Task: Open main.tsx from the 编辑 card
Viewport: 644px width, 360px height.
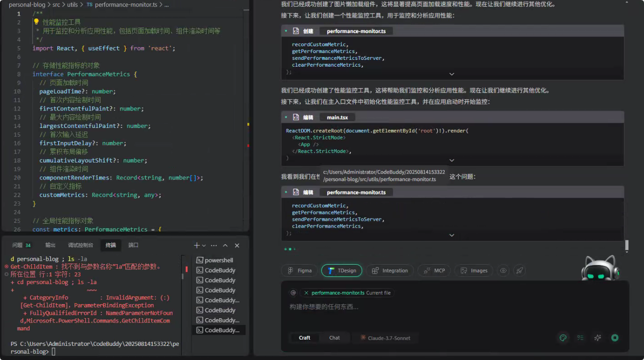Action: (x=337, y=117)
